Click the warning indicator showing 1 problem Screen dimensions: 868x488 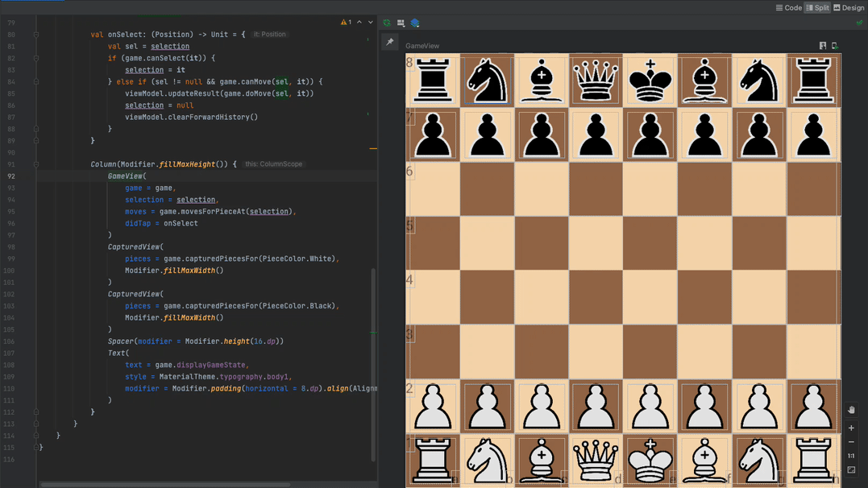coord(346,23)
